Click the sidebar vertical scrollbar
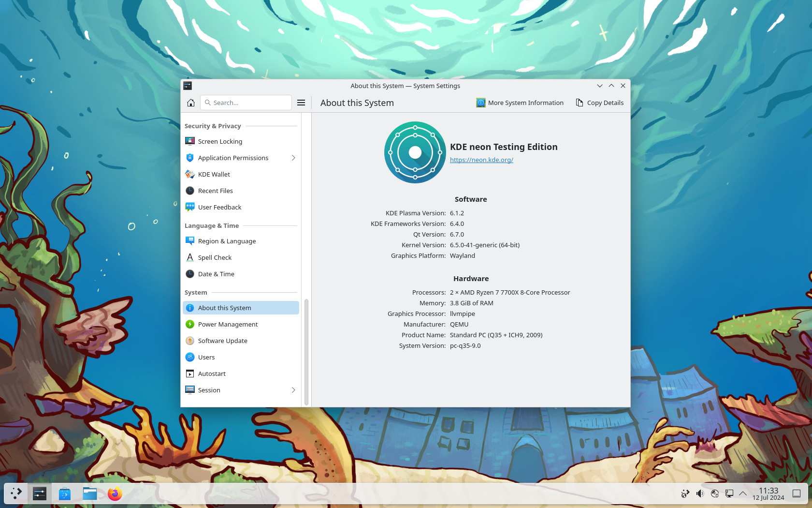812x508 pixels. (x=306, y=352)
